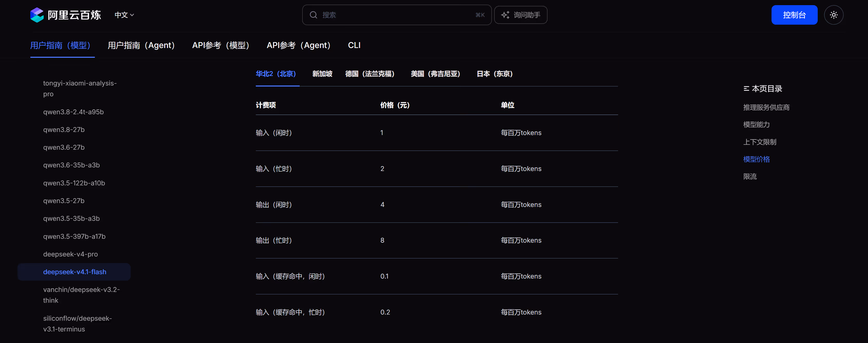The width and height of the screenshot is (868, 343).
Task: Open qwen3.6-27b in sidebar
Action: click(x=64, y=147)
